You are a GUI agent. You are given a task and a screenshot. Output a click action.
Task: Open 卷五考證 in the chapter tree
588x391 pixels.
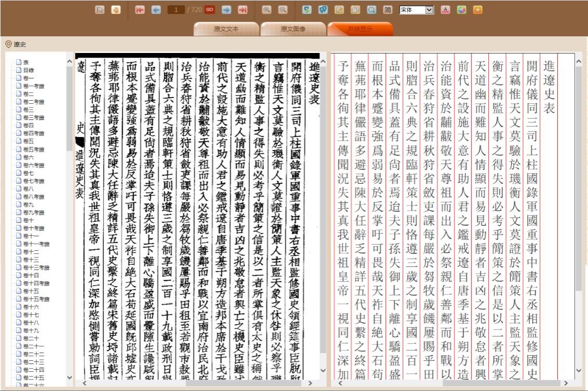click(x=34, y=149)
